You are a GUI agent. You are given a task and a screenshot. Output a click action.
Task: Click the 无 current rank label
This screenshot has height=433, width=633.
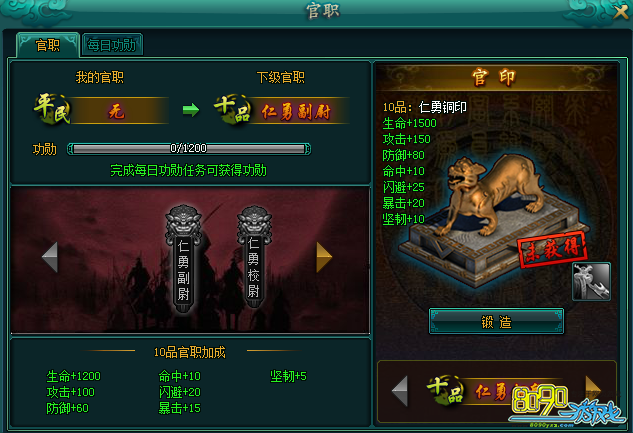(116, 111)
